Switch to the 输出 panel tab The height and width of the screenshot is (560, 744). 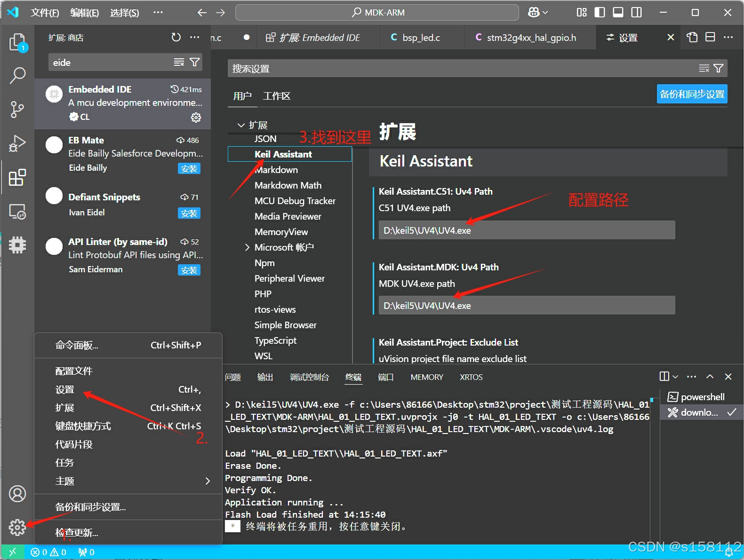(265, 377)
